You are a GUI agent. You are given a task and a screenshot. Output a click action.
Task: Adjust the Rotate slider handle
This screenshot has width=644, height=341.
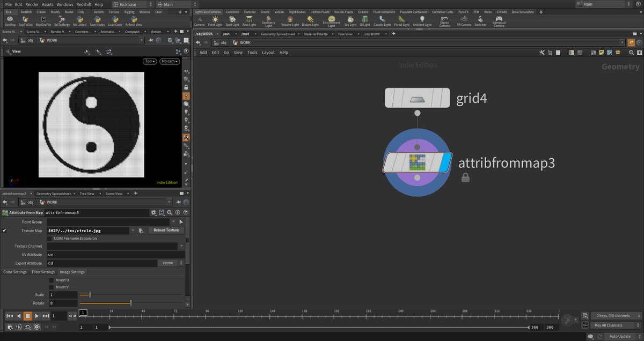pos(131,303)
